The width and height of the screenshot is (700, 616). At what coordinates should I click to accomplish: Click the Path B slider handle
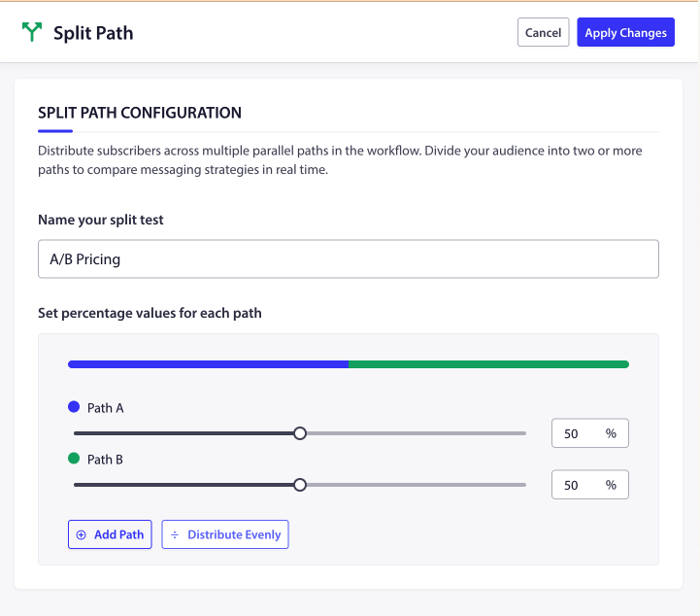300,484
